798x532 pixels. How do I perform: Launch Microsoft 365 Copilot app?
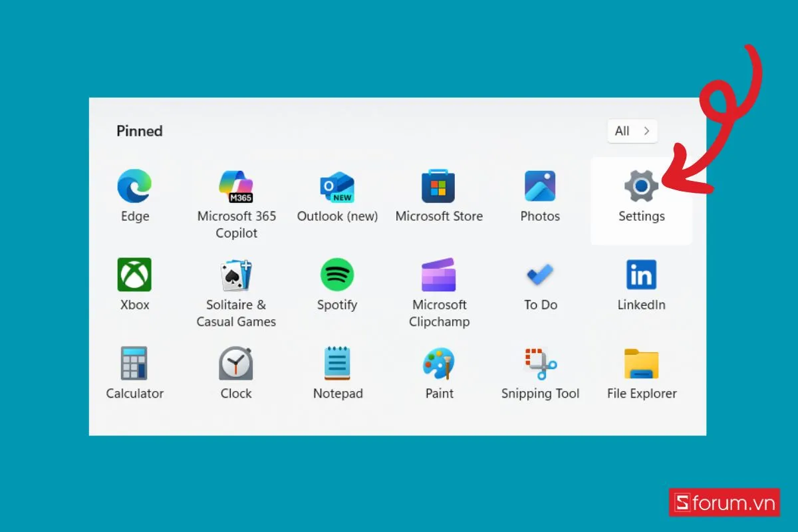pos(236,186)
